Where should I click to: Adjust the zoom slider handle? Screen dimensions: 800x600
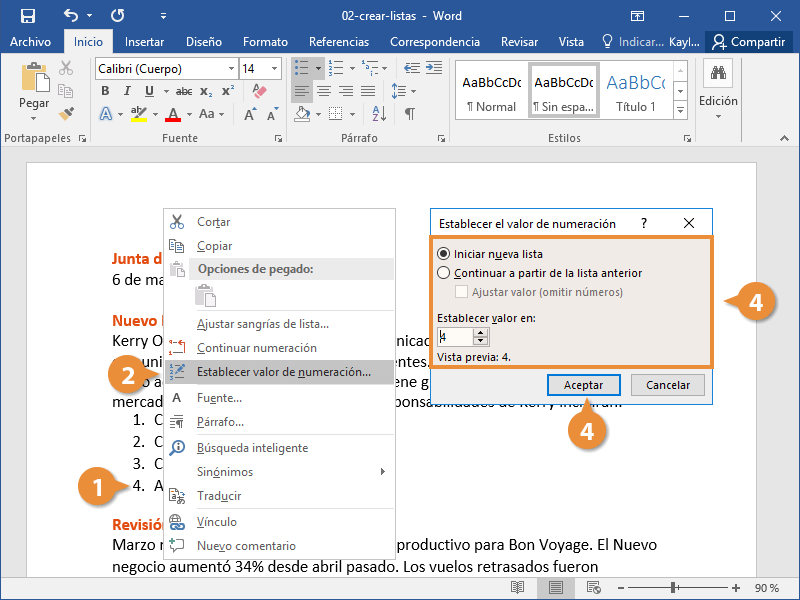tap(673, 588)
